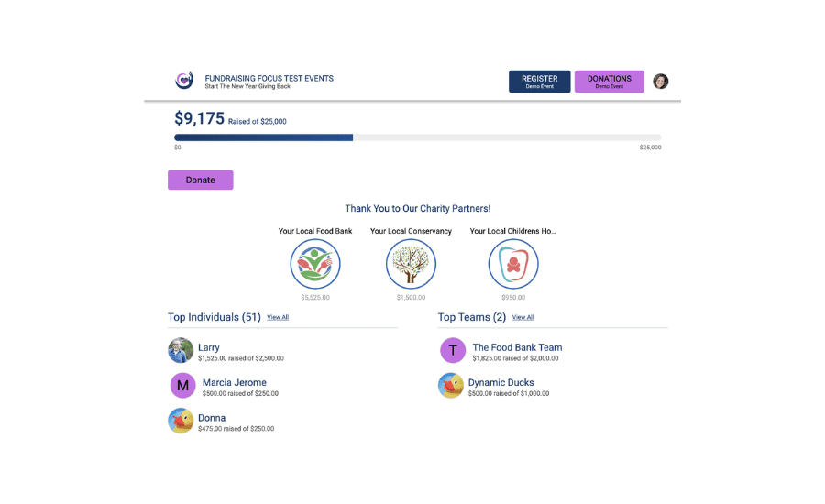This screenshot has width=825, height=504.
Task: Select Your Local Childrens Hospital logo
Action: coord(513,264)
